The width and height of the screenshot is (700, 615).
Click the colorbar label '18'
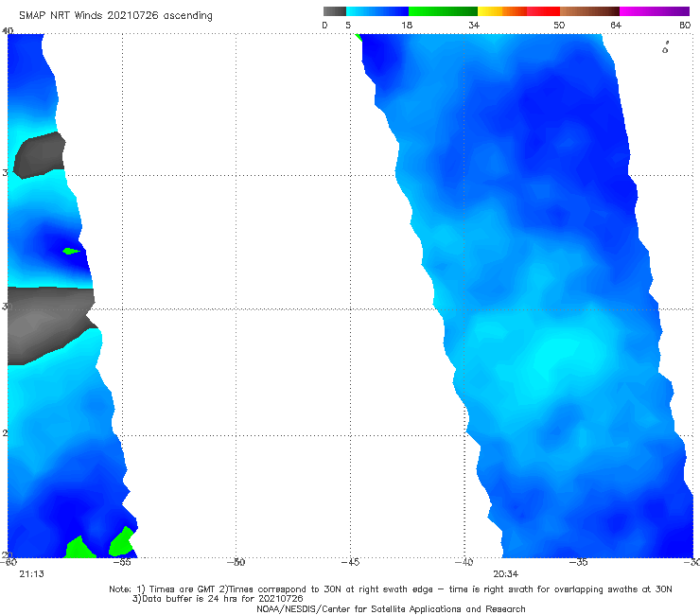407,26
